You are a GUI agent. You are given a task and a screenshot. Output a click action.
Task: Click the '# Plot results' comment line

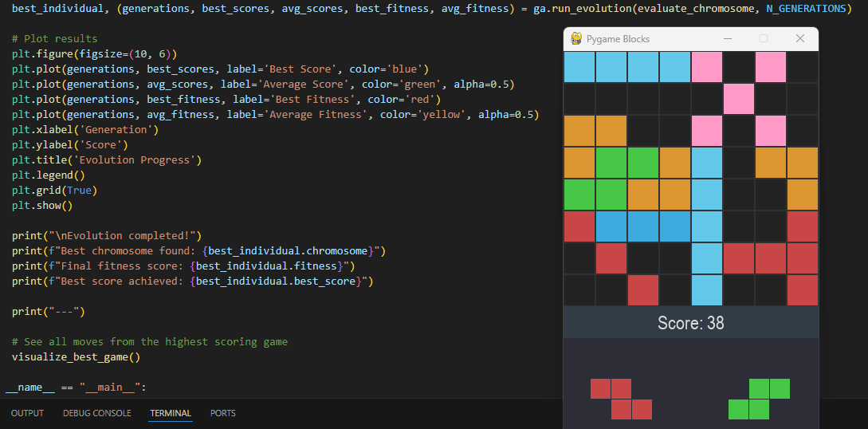click(55, 39)
